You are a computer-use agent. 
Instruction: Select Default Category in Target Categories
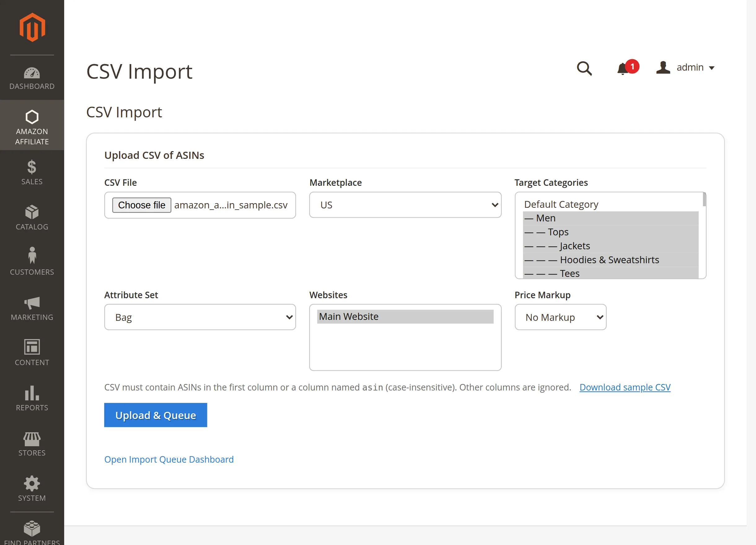click(611, 204)
